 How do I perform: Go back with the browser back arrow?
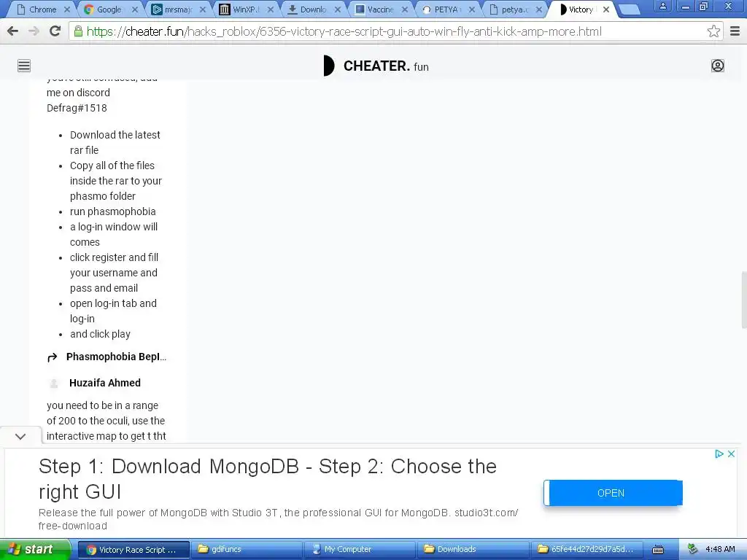13,31
